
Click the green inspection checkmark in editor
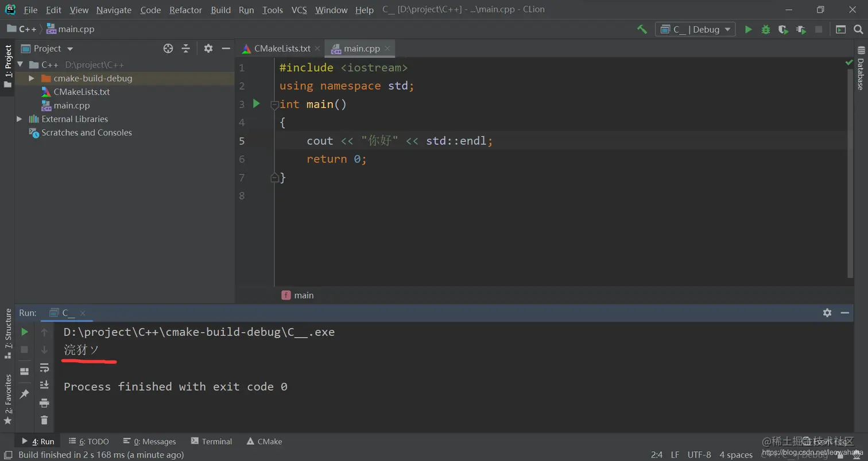(849, 62)
